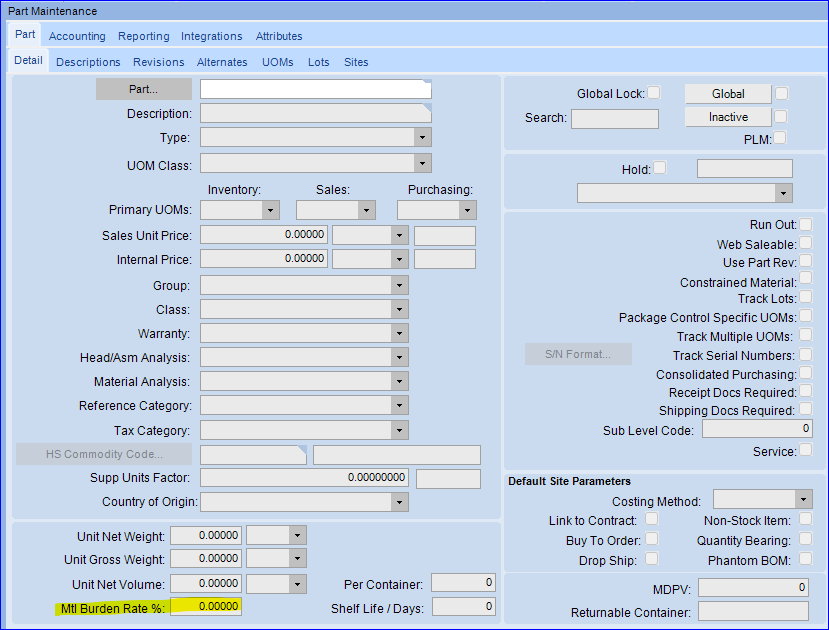Check Consolidated Purchasing
Image resolution: width=829 pixels, height=630 pixels.
click(806, 373)
